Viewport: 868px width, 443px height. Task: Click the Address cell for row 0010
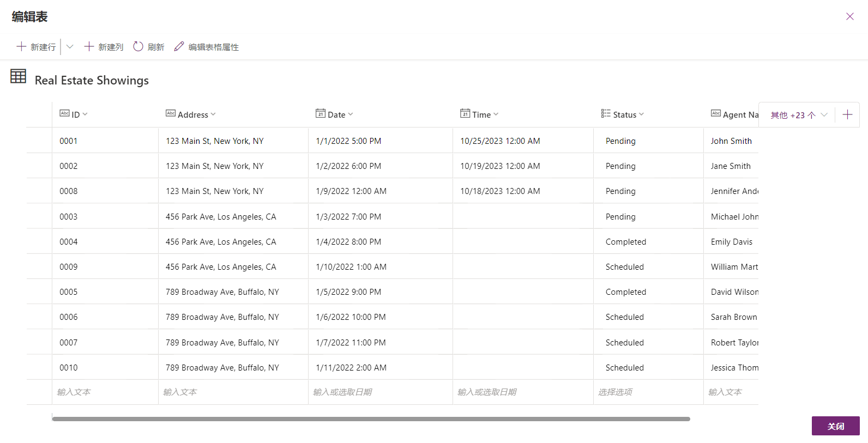point(233,367)
